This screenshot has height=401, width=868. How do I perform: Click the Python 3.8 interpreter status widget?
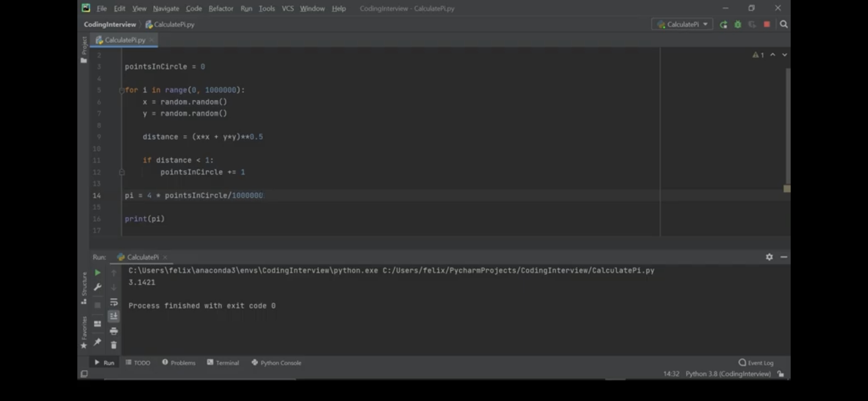[x=728, y=374]
